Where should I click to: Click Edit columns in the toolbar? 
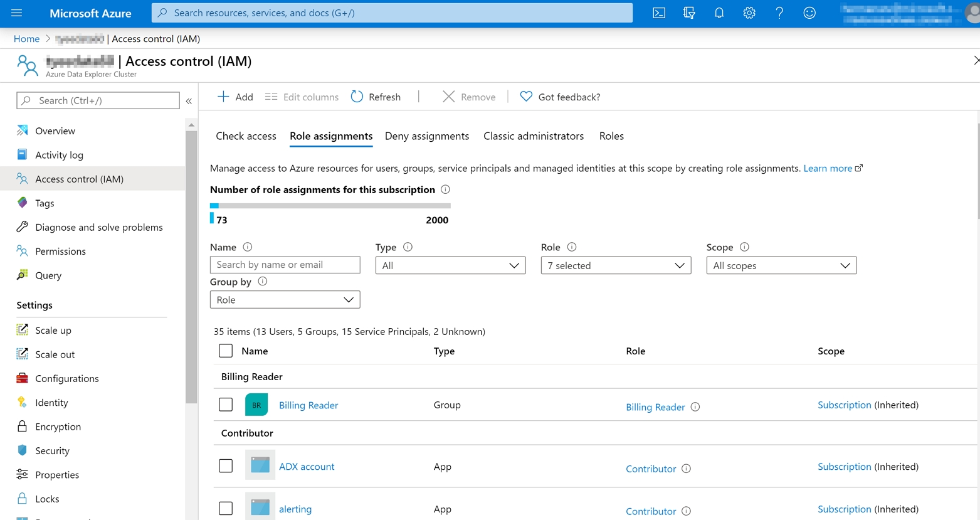click(302, 97)
